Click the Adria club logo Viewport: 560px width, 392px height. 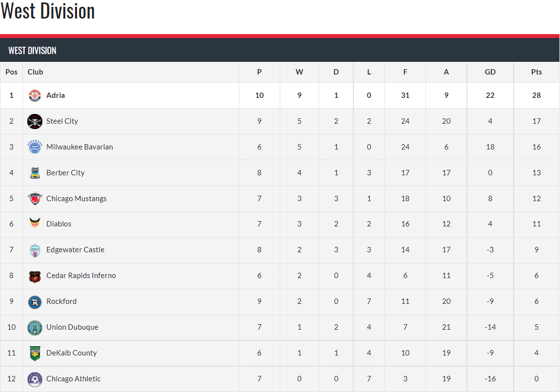[x=35, y=95]
